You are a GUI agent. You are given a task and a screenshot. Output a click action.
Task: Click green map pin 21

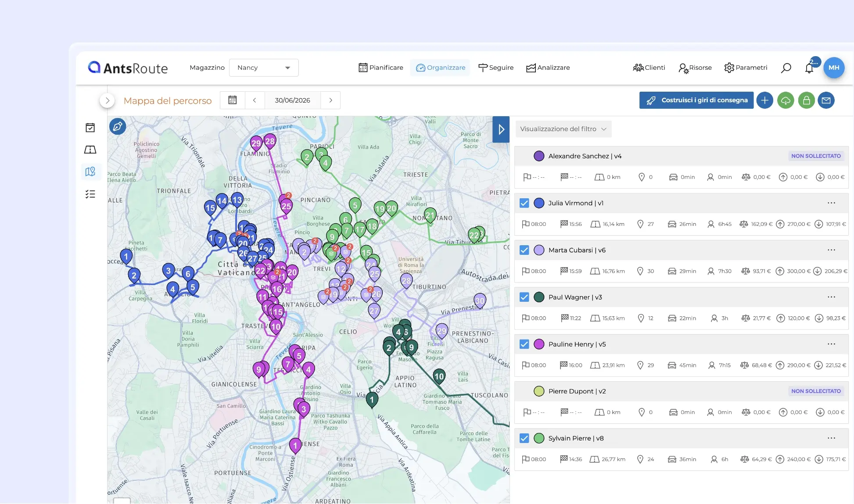click(x=430, y=215)
